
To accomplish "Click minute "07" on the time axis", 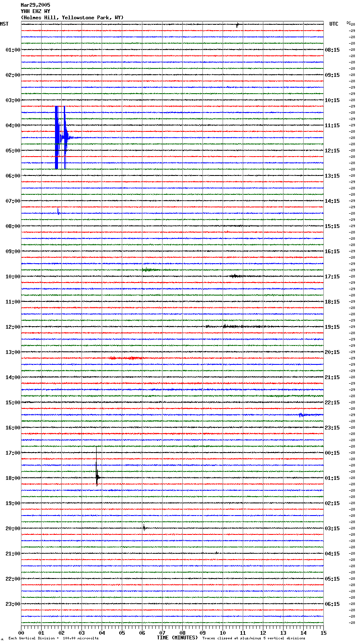I will click(x=162, y=633).
